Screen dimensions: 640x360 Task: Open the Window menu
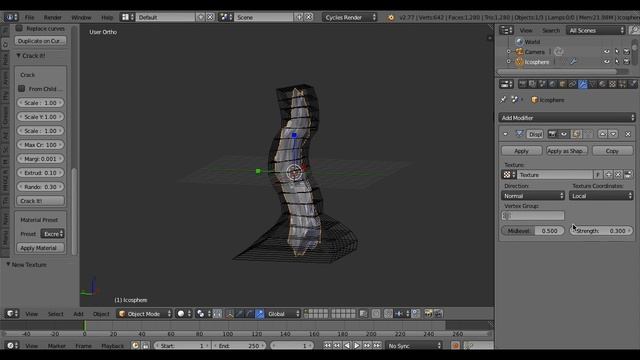click(x=81, y=17)
